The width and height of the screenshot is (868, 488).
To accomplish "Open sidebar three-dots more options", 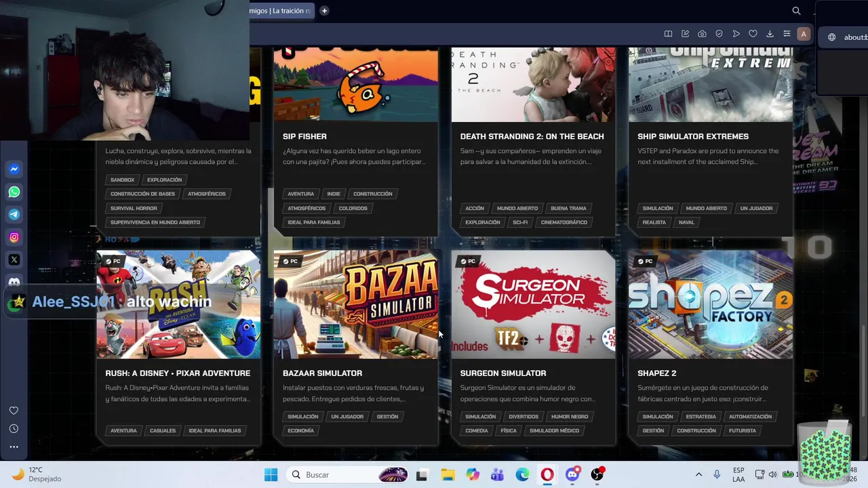I will (14, 447).
